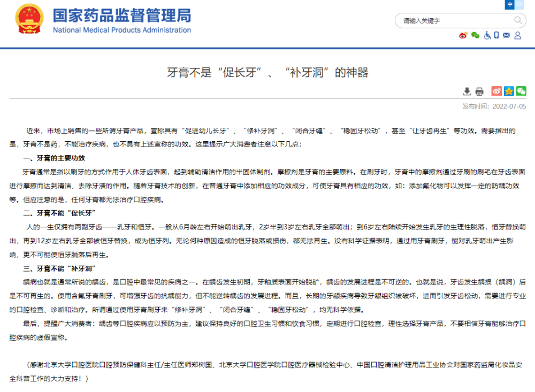Switch language to Chinese (中)
The width and height of the screenshot is (535, 392).
point(510,5)
